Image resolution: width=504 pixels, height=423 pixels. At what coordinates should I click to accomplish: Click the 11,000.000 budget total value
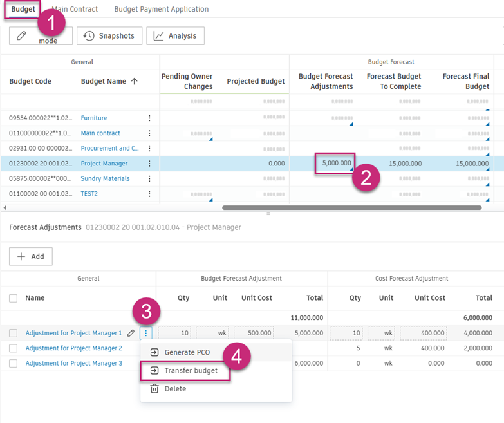point(306,318)
